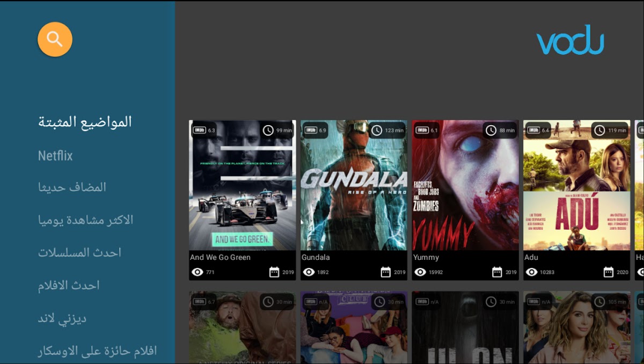Click the 2020 release year
This screenshot has height=364, width=644.
[623, 273]
